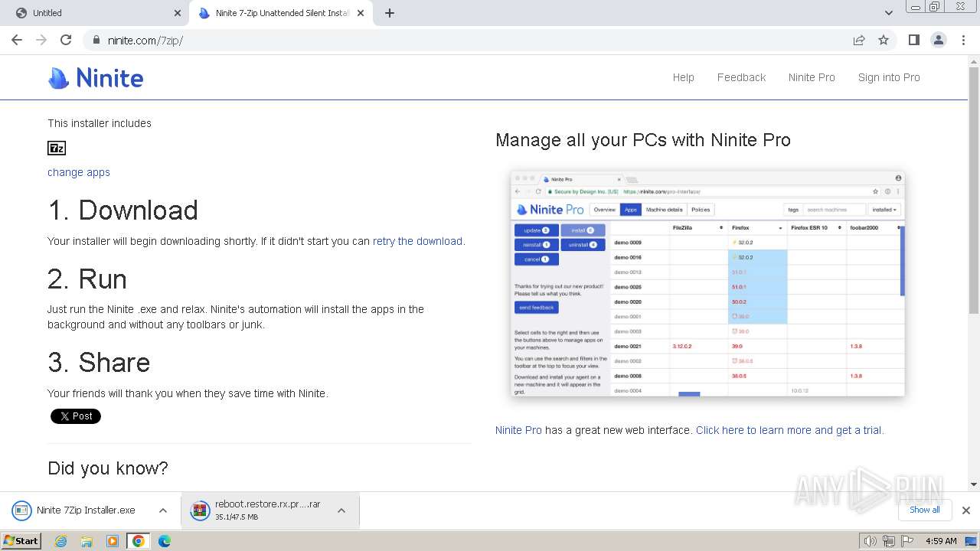This screenshot has height=551, width=980.
Task: Open Chrome side panel
Action: (x=914, y=40)
